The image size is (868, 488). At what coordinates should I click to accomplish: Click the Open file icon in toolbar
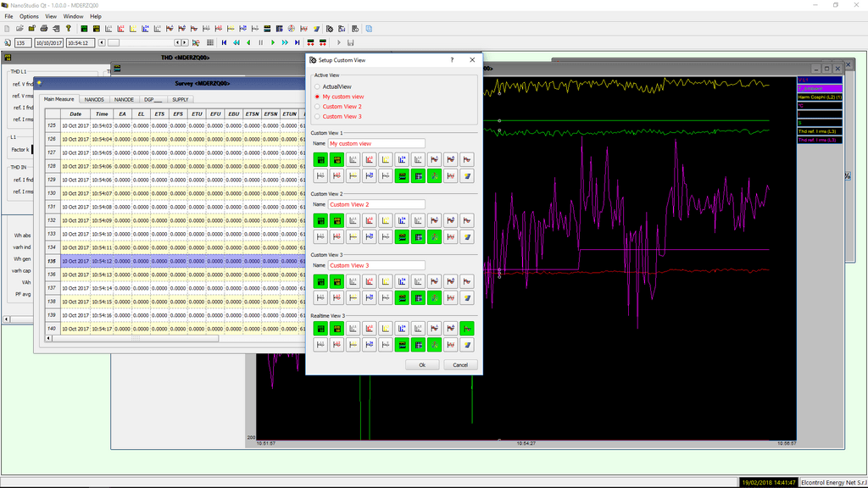tap(19, 28)
